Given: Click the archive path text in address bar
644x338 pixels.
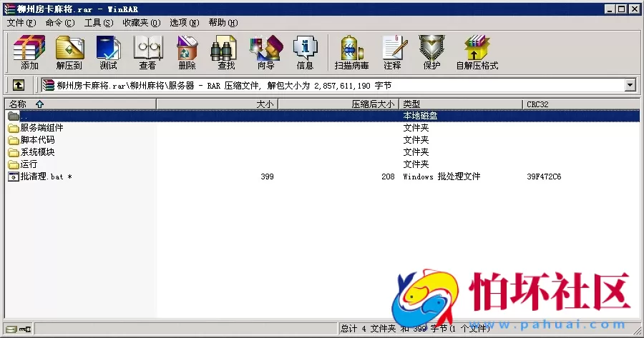Looking at the screenshot, I should [x=224, y=85].
